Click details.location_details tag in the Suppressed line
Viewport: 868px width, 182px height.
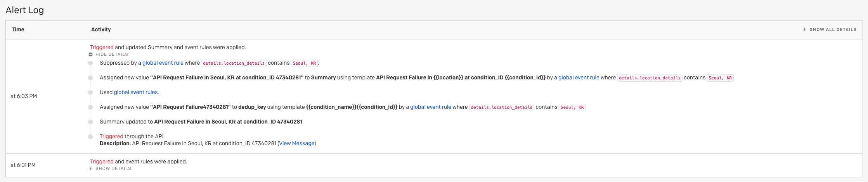point(234,63)
